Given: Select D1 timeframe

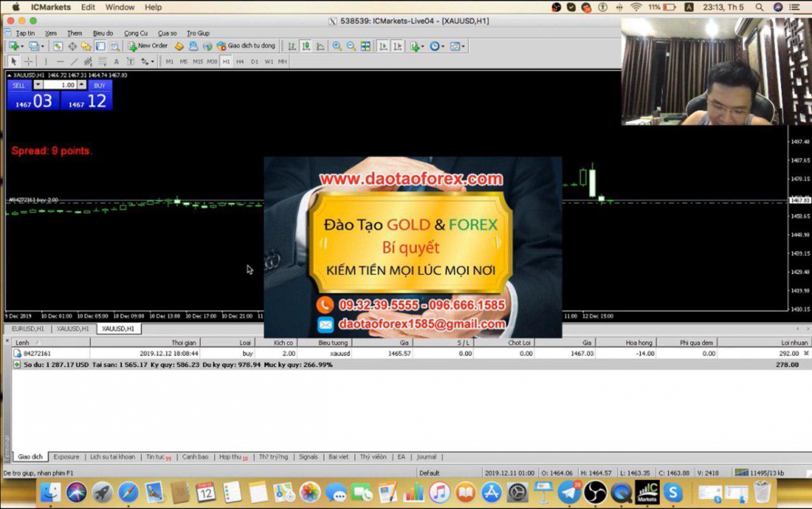Looking at the screenshot, I should click(254, 62).
